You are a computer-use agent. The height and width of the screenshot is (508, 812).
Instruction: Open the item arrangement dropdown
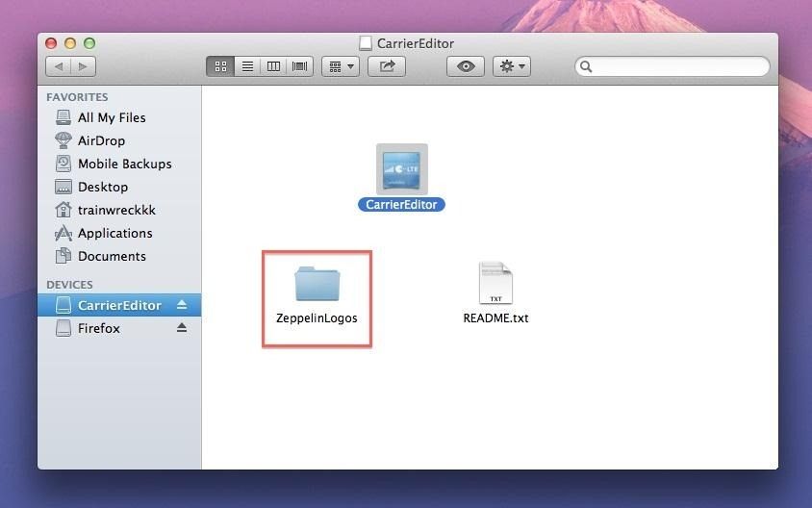[x=340, y=66]
